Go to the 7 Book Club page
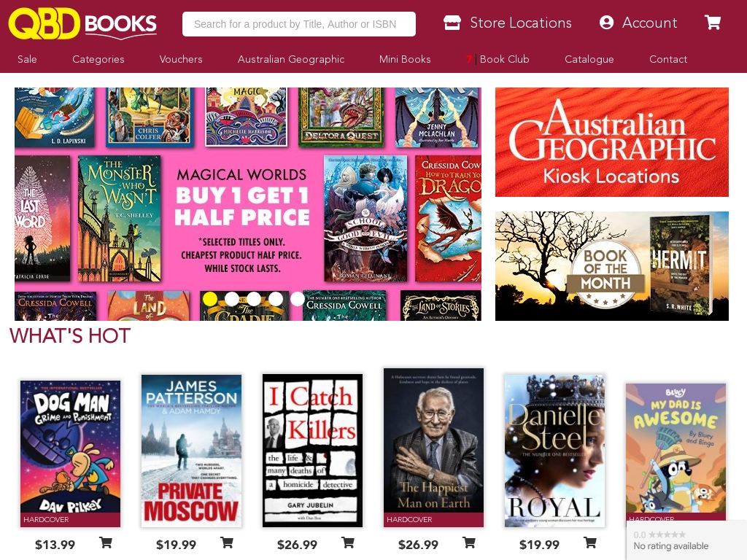This screenshot has height=560, width=747. pos(498,59)
